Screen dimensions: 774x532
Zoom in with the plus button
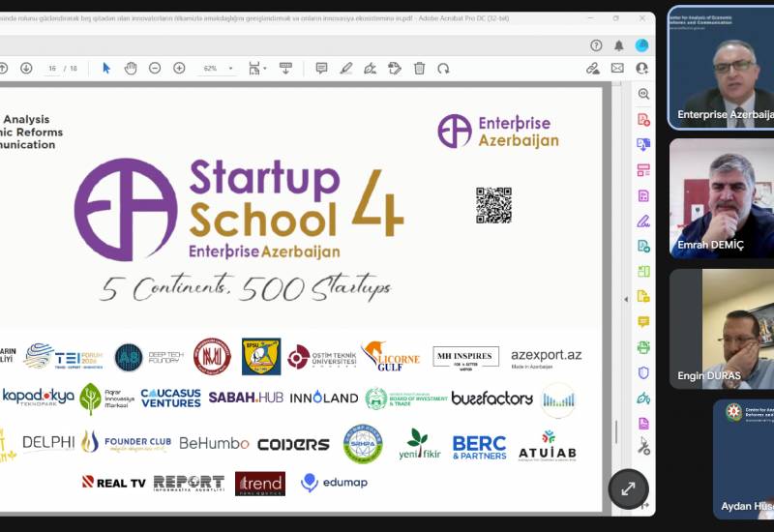tap(179, 68)
